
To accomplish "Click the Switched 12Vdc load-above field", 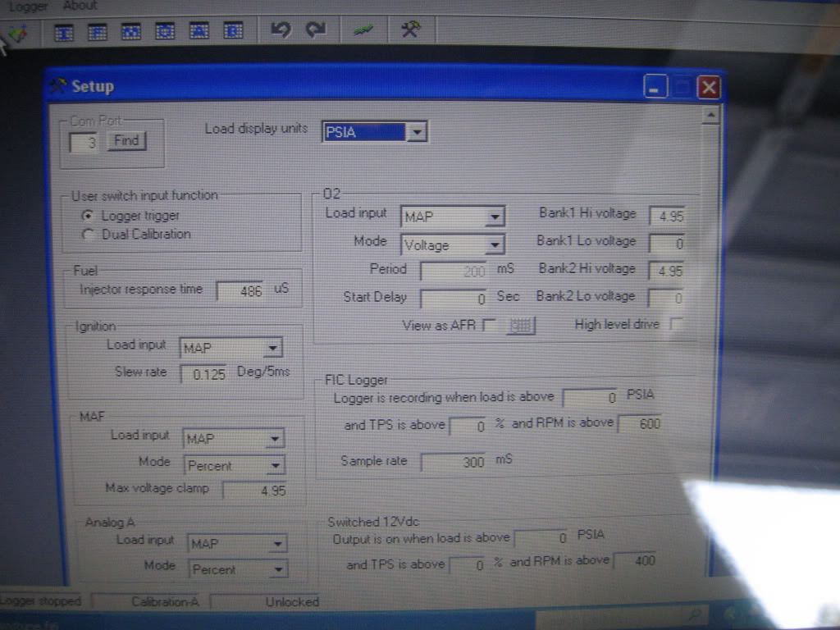I will pyautogui.click(x=541, y=538).
